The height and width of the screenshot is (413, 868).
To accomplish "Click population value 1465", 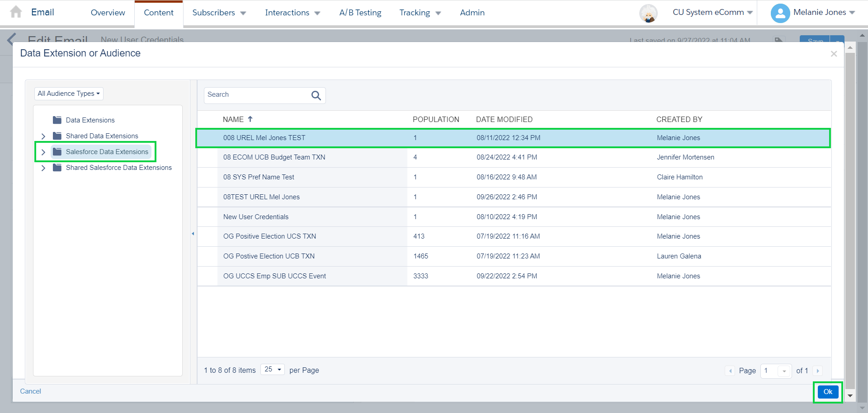I will point(420,256).
